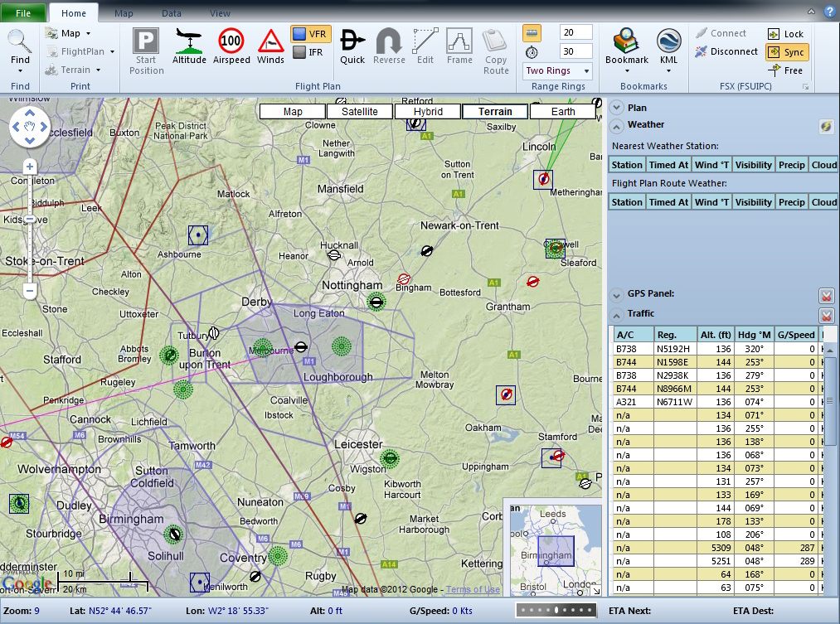Open the Winds setting
The image size is (840, 624).
[x=270, y=46]
